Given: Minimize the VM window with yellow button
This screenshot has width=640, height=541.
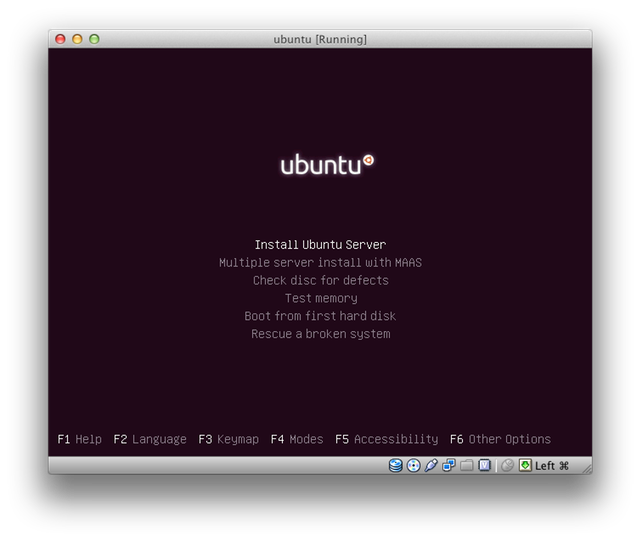Looking at the screenshot, I should coord(77,39).
